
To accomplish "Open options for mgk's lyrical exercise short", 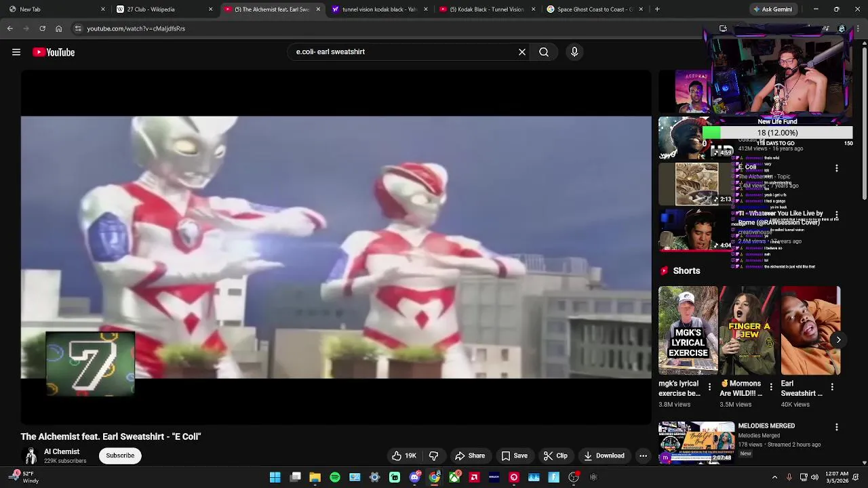I will coord(709,387).
